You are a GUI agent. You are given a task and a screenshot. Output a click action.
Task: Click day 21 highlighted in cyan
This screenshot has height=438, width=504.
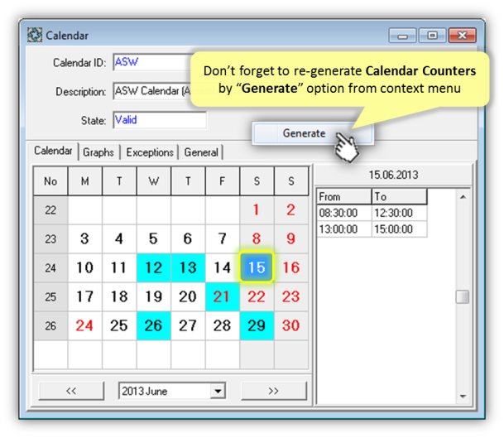coord(222,296)
